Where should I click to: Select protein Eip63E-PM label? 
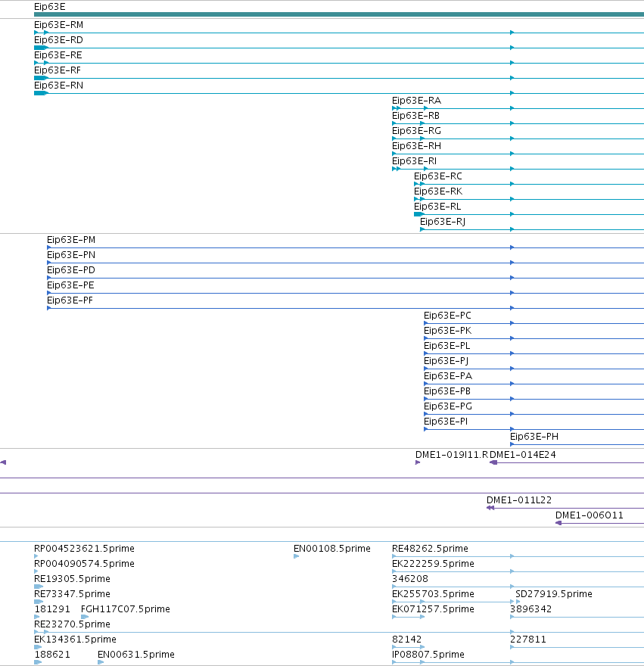click(x=71, y=240)
